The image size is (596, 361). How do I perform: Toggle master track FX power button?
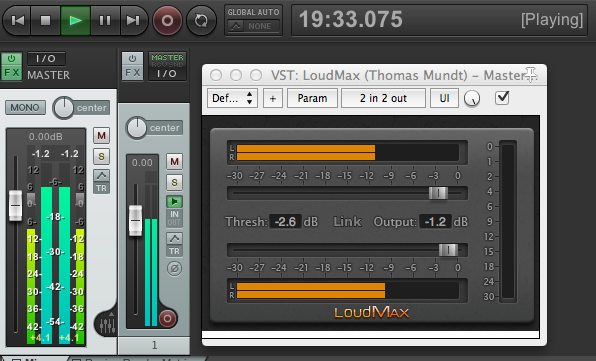[x=11, y=59]
